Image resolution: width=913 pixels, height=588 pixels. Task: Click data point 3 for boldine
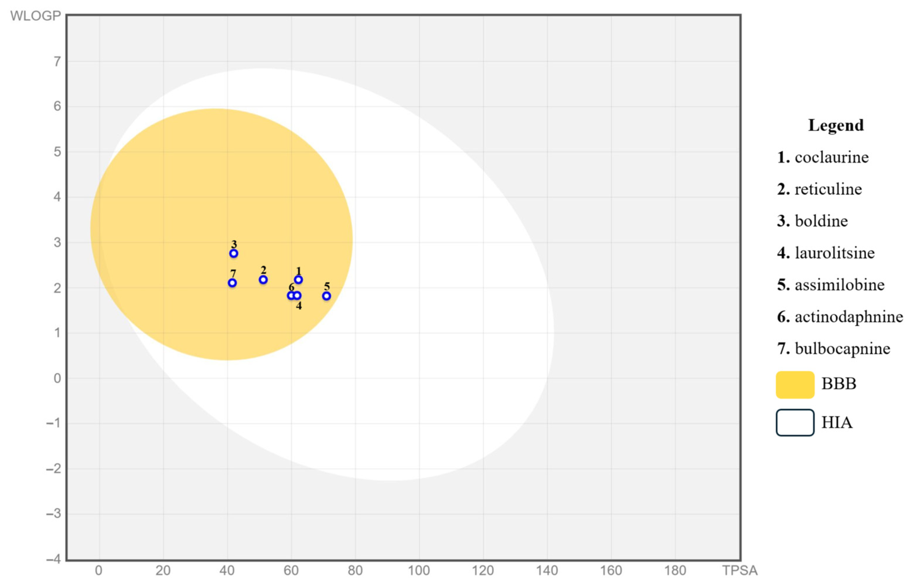pos(233,254)
